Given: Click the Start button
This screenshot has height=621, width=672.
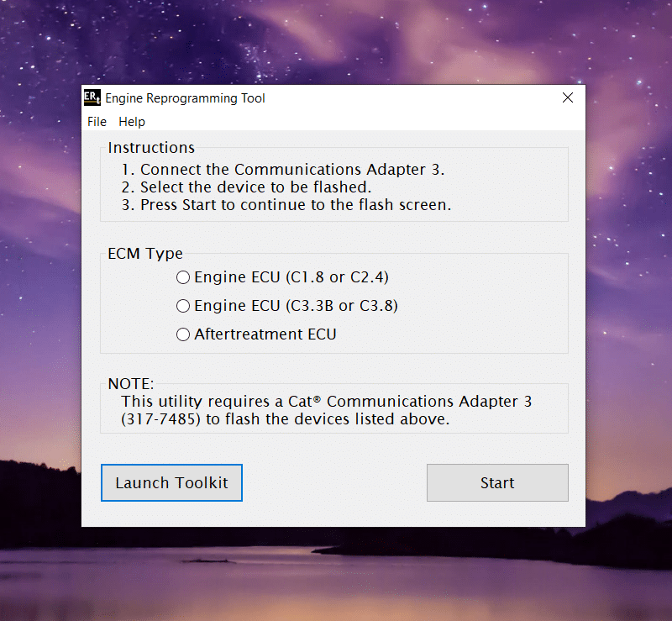Looking at the screenshot, I should pos(497,482).
